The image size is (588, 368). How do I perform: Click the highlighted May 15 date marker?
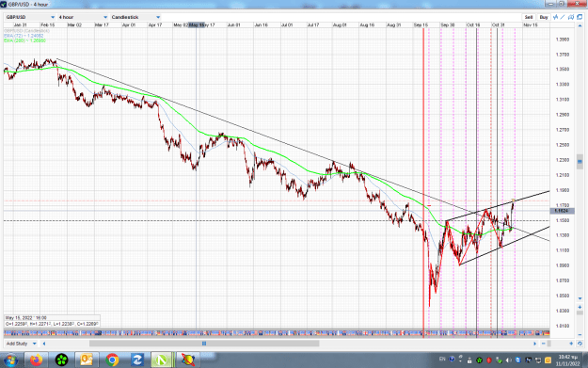[196, 24]
